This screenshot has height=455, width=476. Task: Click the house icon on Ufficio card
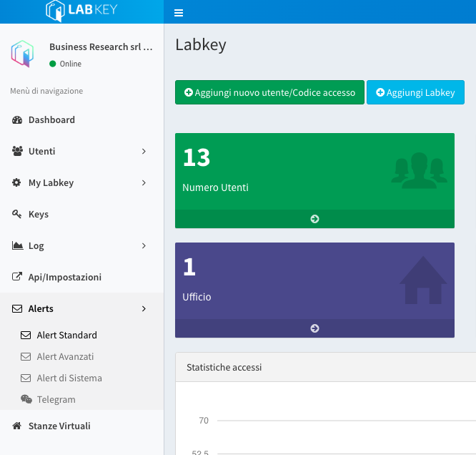[423, 280]
